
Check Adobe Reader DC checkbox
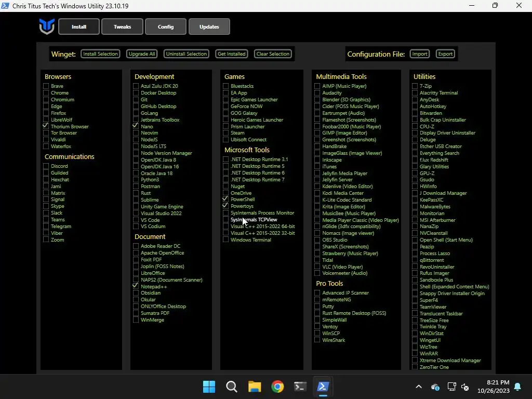pos(136,246)
